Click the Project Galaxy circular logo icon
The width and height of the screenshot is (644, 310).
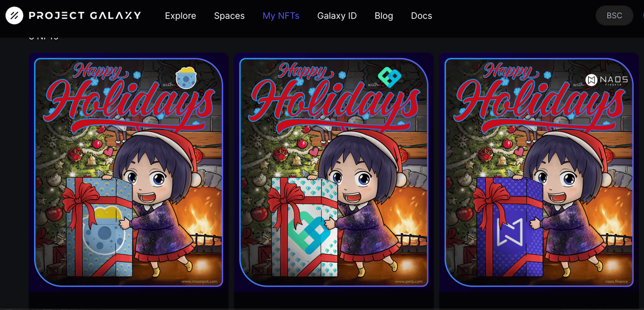click(15, 16)
